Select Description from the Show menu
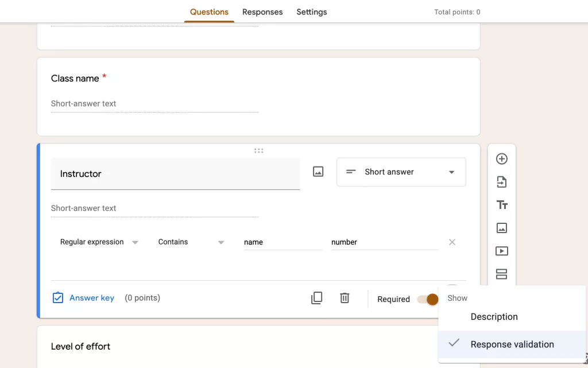Screen dimensions: 588x368 [494, 317]
